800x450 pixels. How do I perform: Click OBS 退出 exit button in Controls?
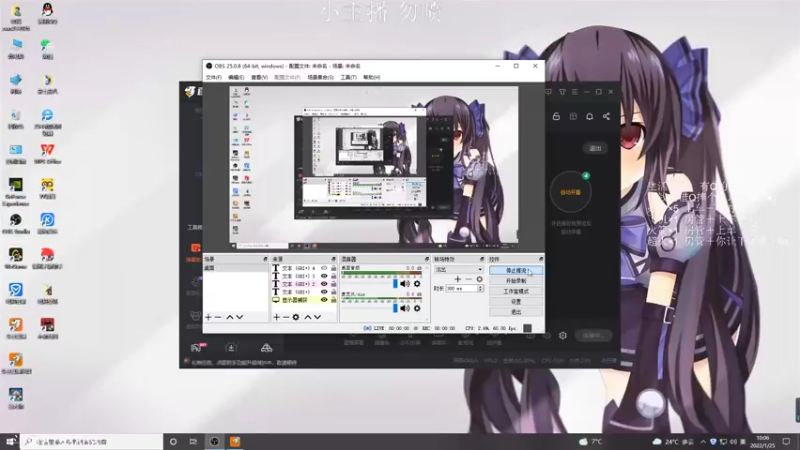tap(516, 312)
